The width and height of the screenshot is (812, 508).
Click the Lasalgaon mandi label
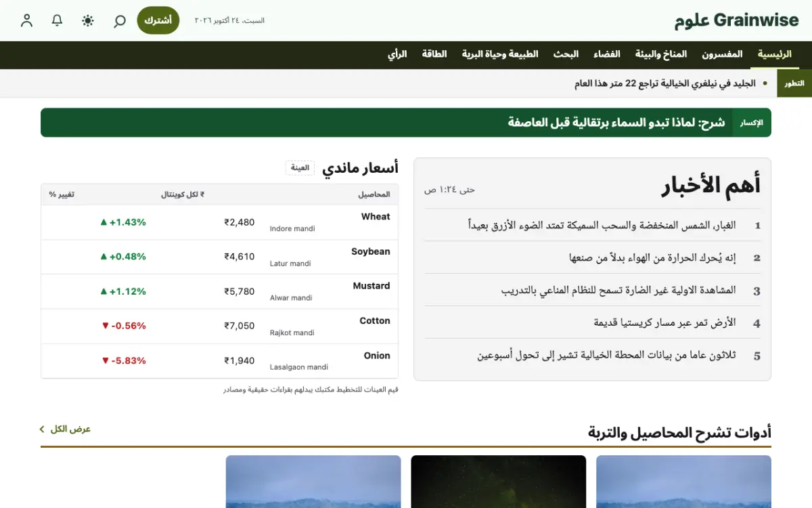click(x=299, y=367)
